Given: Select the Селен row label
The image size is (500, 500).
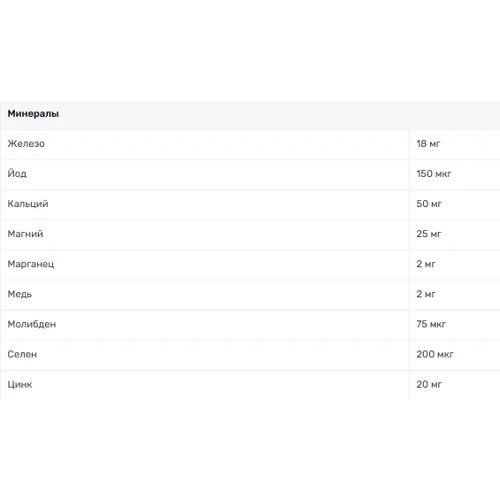Looking at the screenshot, I should 22,354.
